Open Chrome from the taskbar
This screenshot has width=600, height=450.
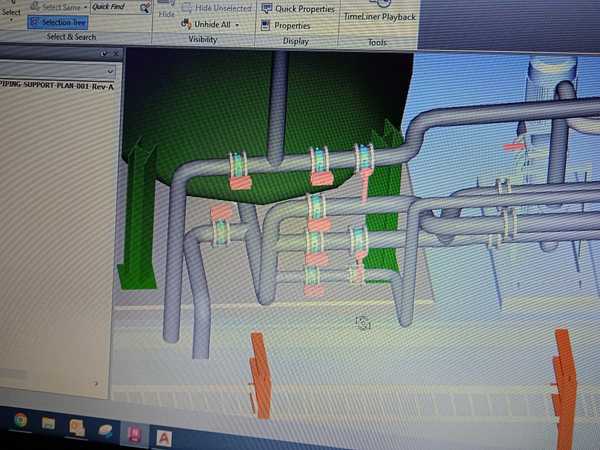click(21, 420)
